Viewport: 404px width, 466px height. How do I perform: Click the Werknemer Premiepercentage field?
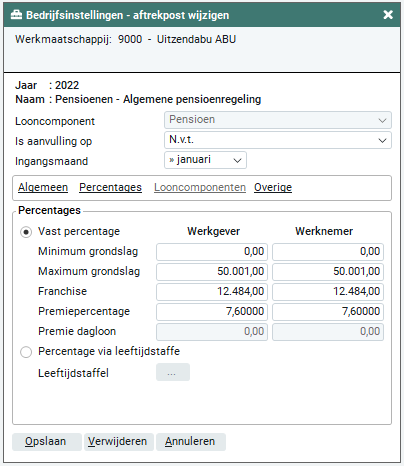pyautogui.click(x=328, y=312)
